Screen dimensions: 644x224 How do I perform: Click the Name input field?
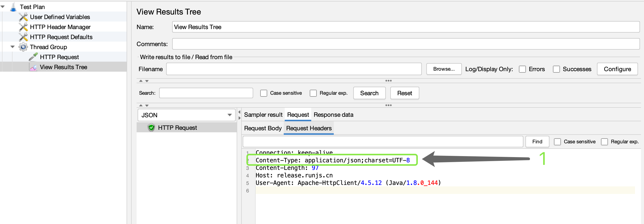tap(406, 27)
